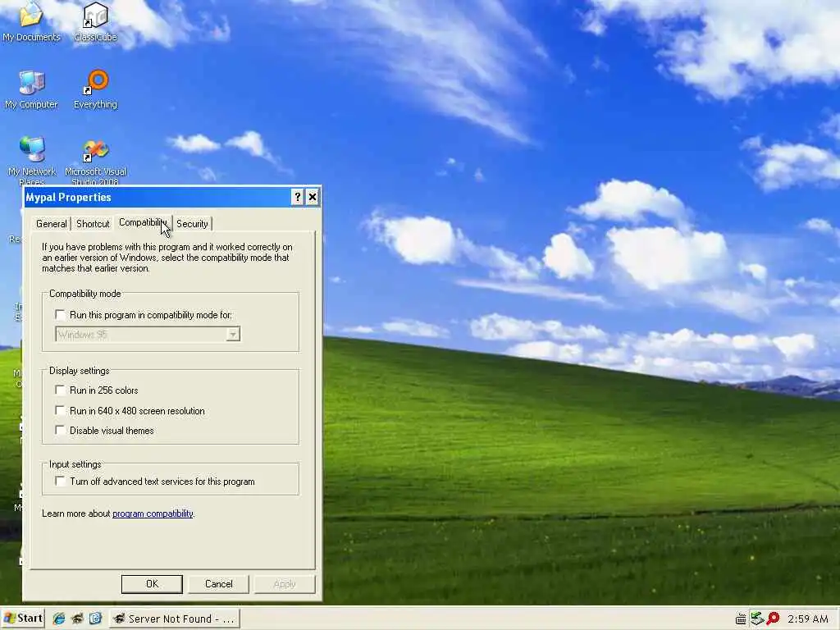The height and width of the screenshot is (630, 840).
Task: Select the My Network Places icon
Action: tap(32, 160)
